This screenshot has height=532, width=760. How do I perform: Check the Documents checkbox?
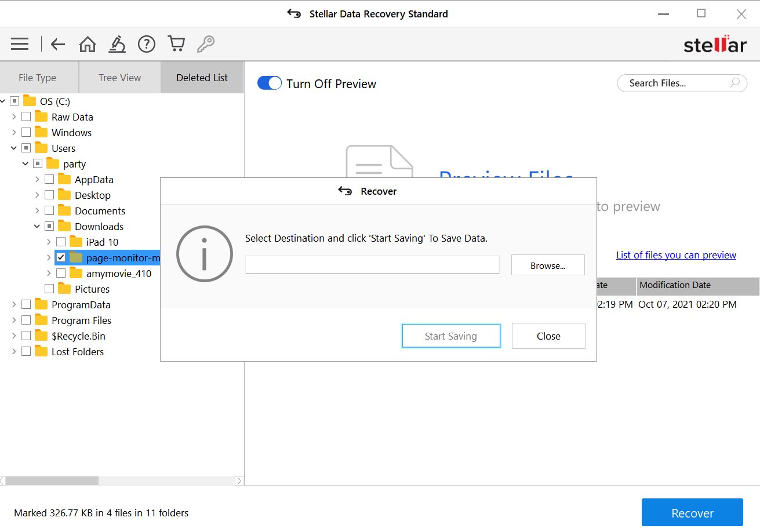click(49, 210)
